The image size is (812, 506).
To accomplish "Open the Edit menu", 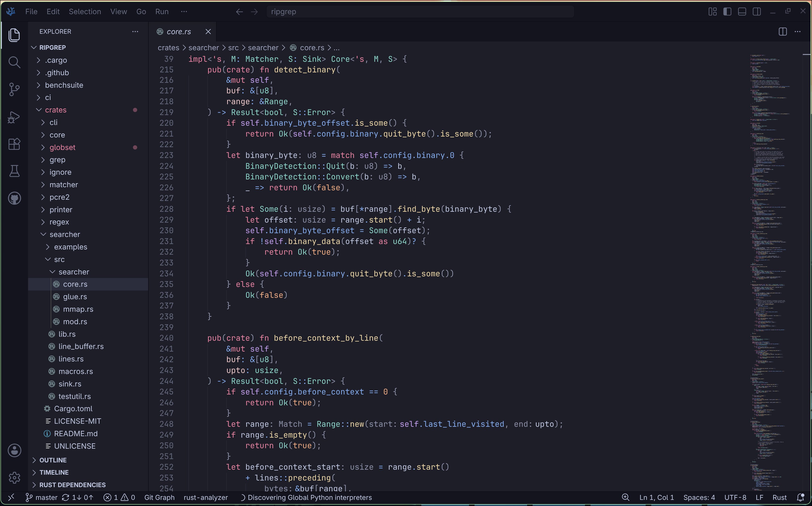I will [x=53, y=12].
